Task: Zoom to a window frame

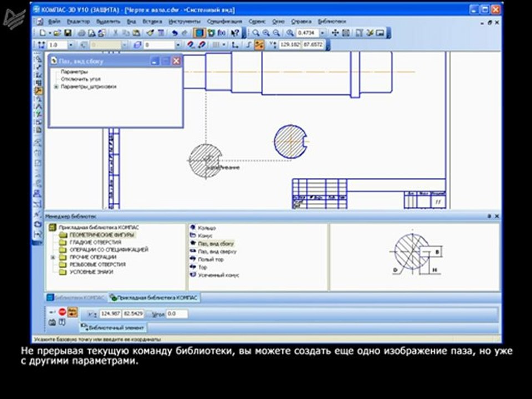Action: [x=256, y=33]
